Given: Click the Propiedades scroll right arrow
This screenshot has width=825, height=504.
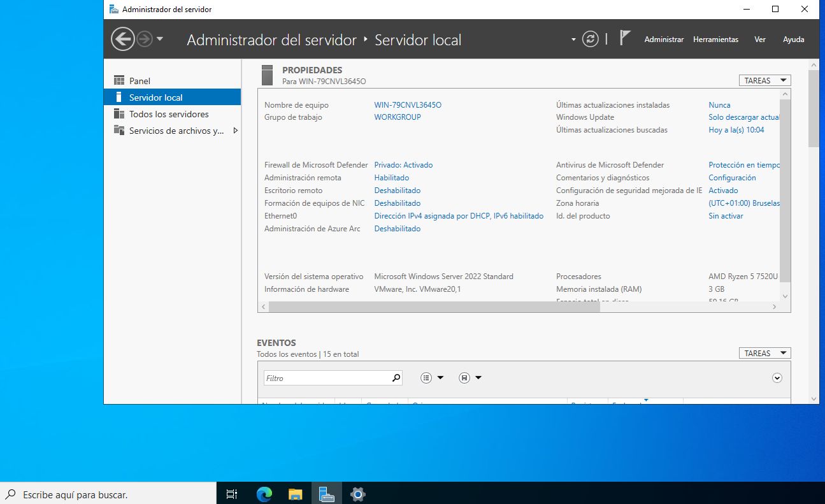Looking at the screenshot, I should coord(775,306).
